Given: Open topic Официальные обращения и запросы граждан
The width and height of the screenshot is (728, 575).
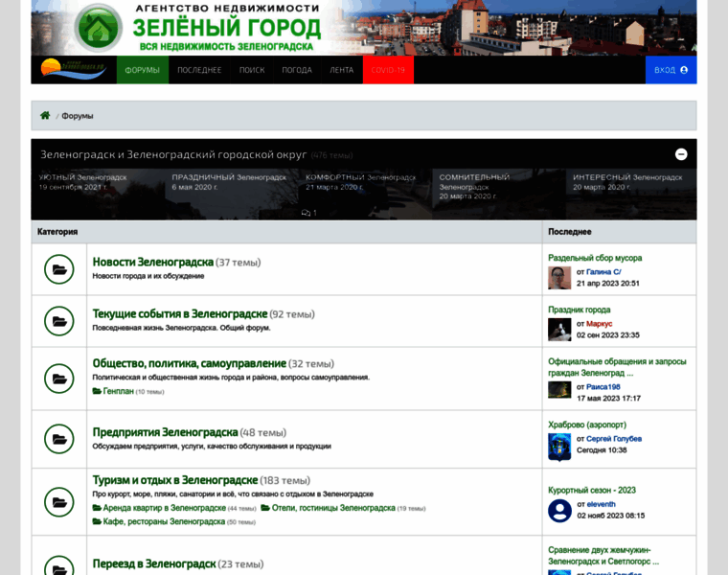Looking at the screenshot, I should 617,367.
